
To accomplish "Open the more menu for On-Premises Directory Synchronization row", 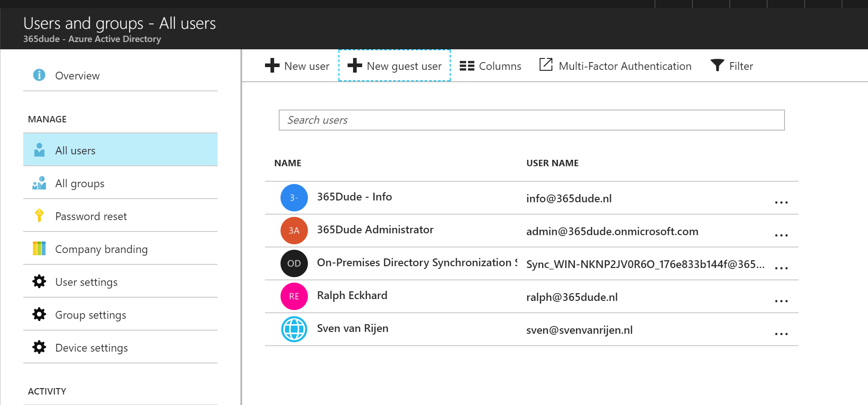I will pos(781,268).
